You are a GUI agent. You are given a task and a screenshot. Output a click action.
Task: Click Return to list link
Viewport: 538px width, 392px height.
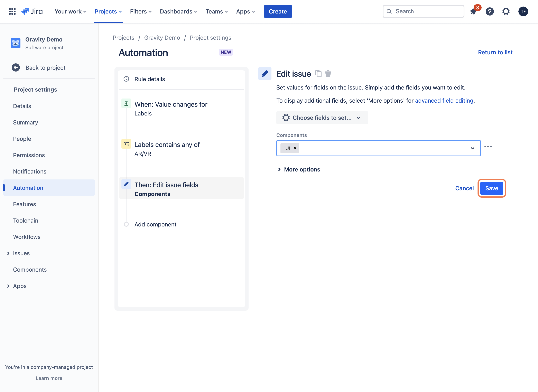pos(495,53)
